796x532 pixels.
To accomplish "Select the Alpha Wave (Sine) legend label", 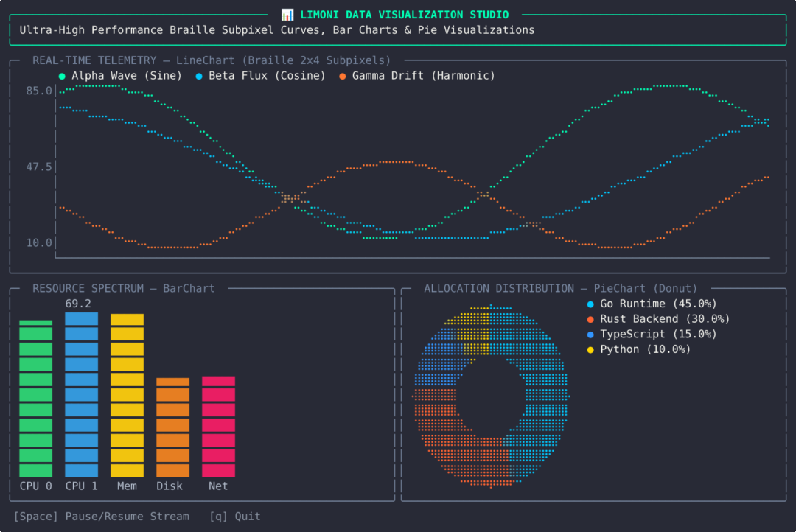I will pyautogui.click(x=127, y=76).
